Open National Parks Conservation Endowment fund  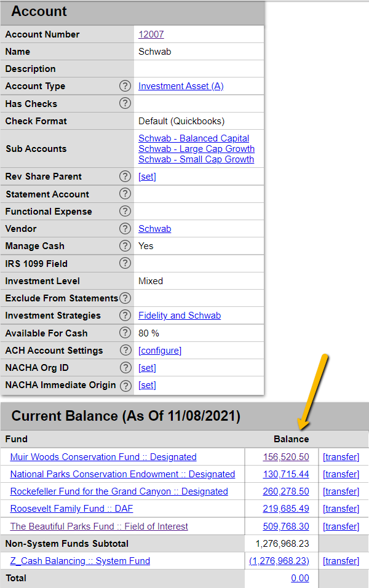pyautogui.click(x=122, y=474)
